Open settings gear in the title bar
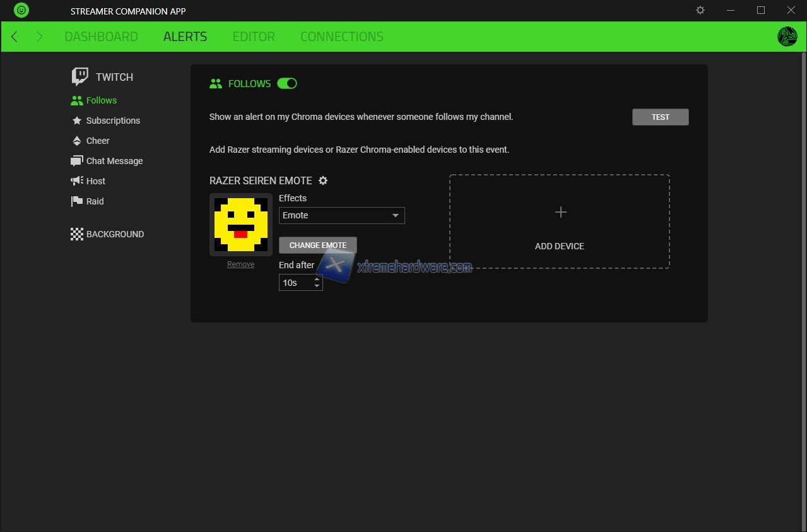Image resolution: width=807 pixels, height=532 pixels. 700,11
